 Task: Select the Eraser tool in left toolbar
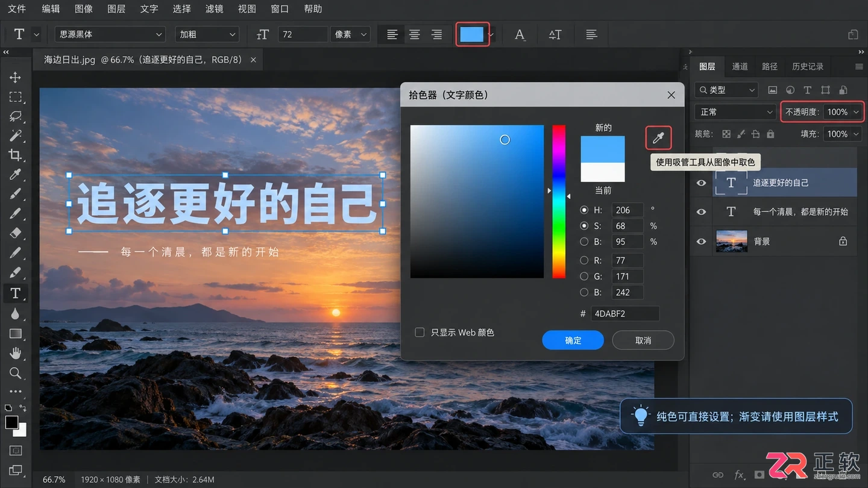(16, 233)
